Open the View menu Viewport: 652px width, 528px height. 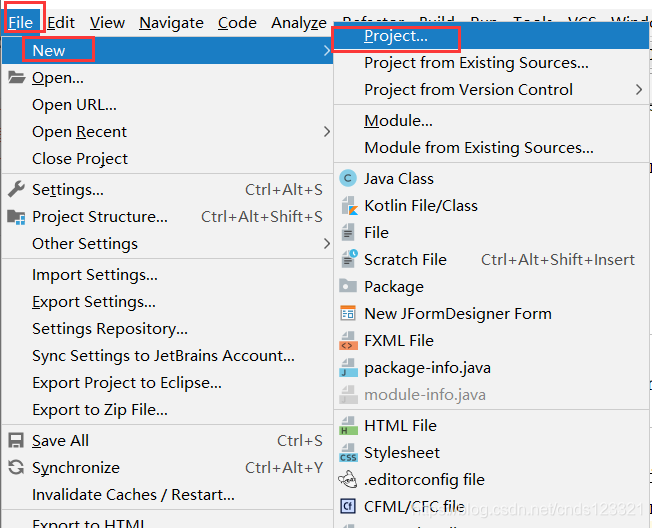tap(107, 22)
